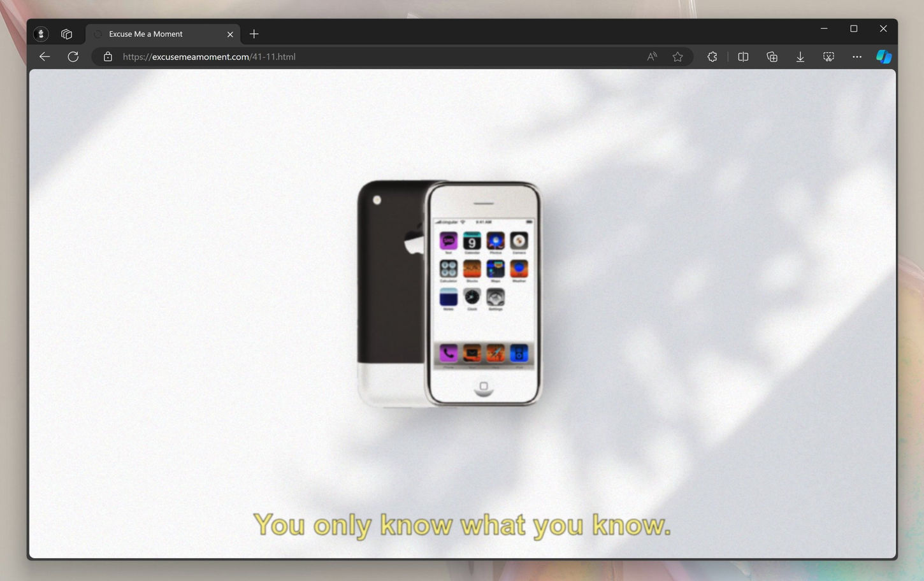
Task: Click the Photos app icon on iPhone
Action: [x=495, y=241]
